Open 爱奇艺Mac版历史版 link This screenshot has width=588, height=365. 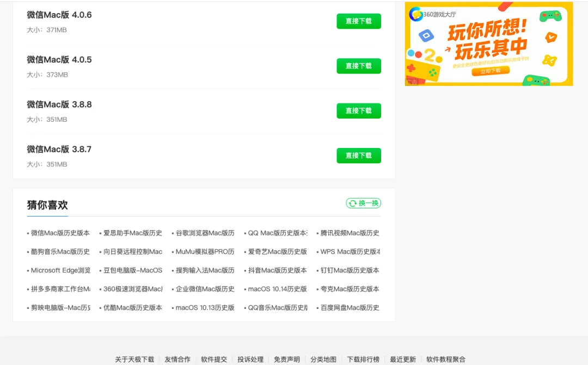click(x=278, y=252)
